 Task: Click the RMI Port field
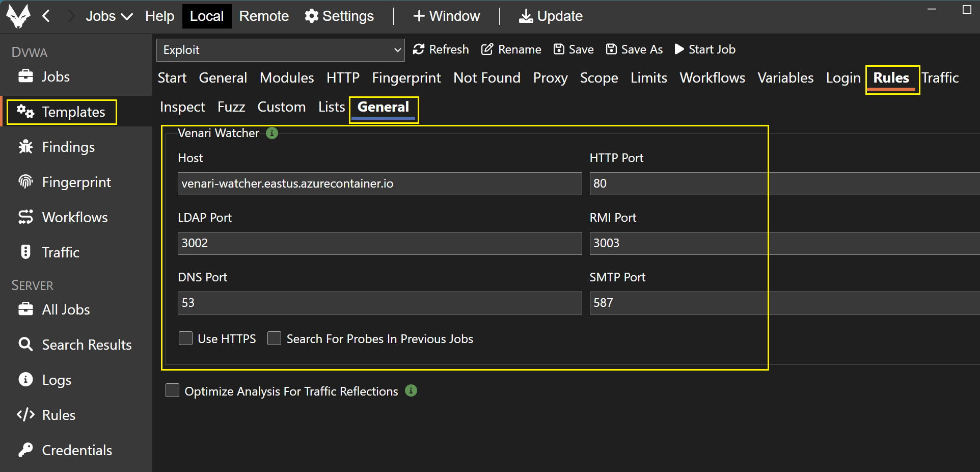tap(784, 243)
